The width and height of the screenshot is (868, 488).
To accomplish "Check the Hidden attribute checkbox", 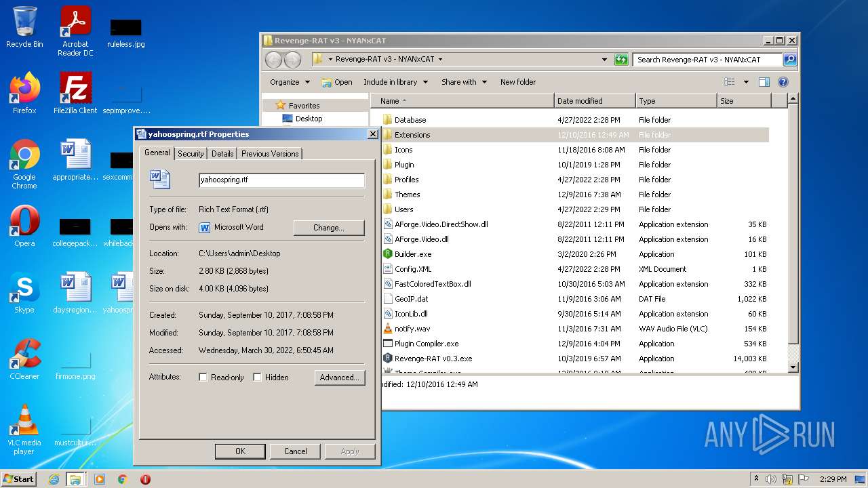I will pyautogui.click(x=258, y=378).
